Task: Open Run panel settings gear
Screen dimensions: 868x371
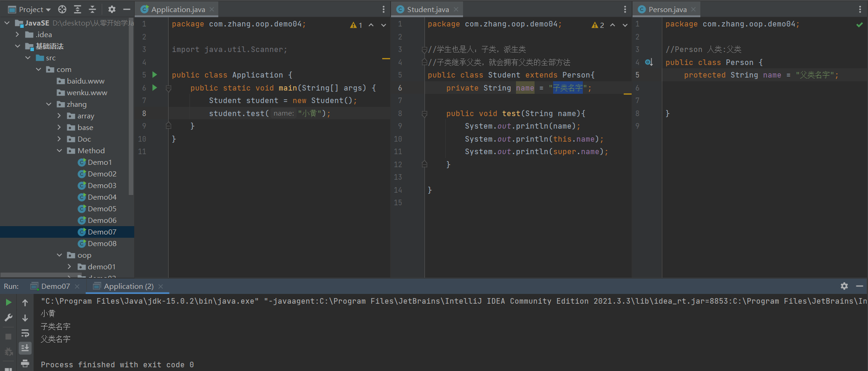Action: click(844, 286)
